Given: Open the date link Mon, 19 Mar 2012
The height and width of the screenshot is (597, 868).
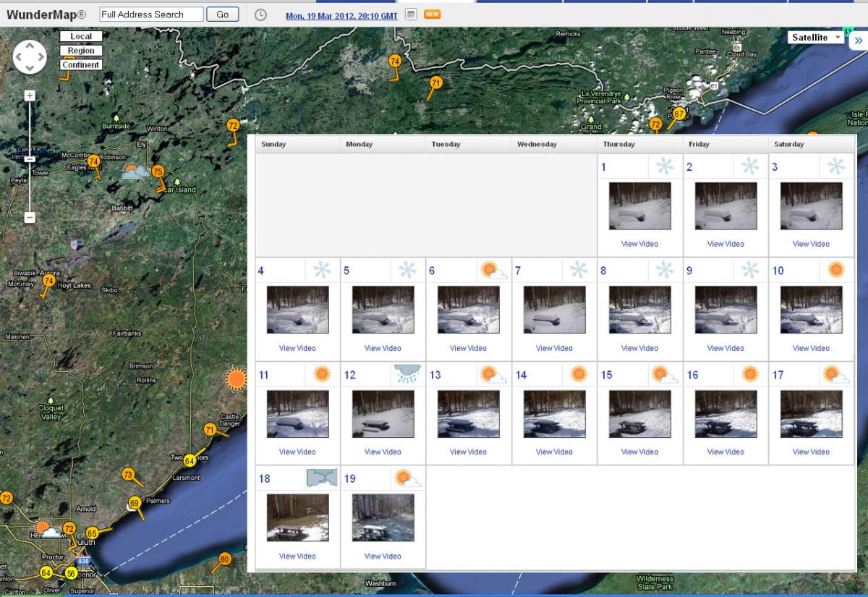Looking at the screenshot, I should tap(341, 15).
